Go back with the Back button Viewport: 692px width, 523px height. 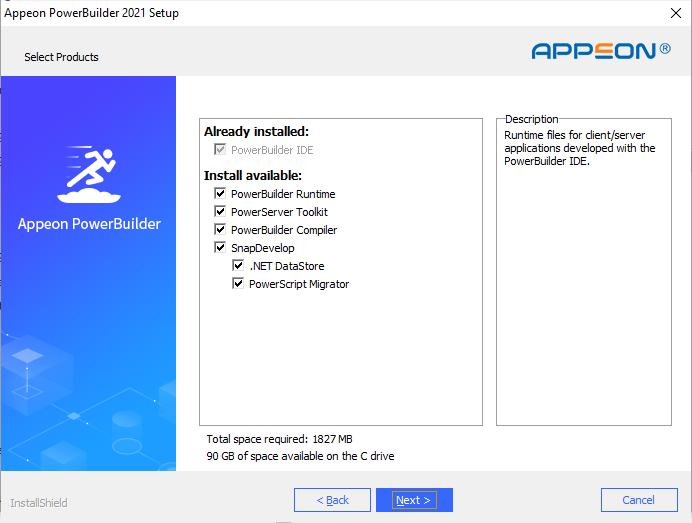pyautogui.click(x=333, y=500)
